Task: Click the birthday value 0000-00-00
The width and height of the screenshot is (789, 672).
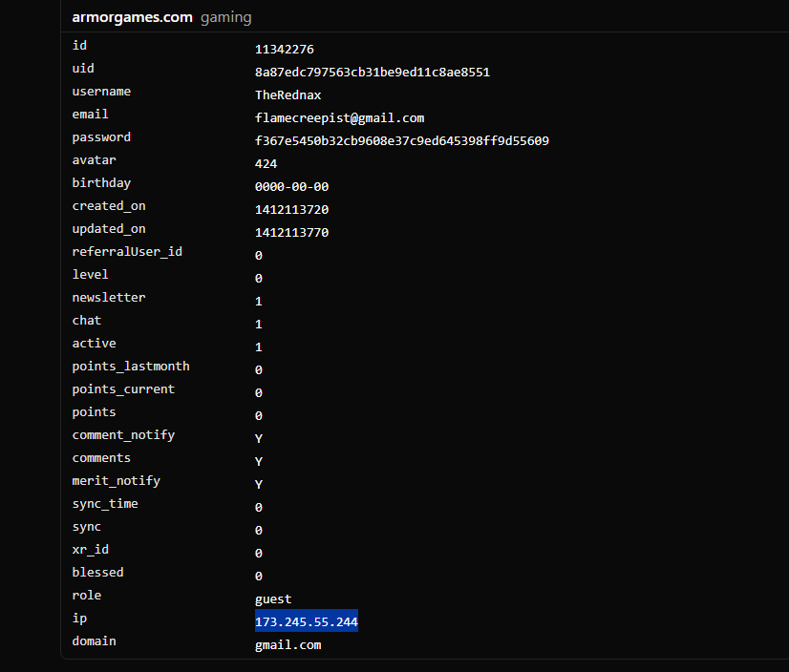Action: (291, 187)
